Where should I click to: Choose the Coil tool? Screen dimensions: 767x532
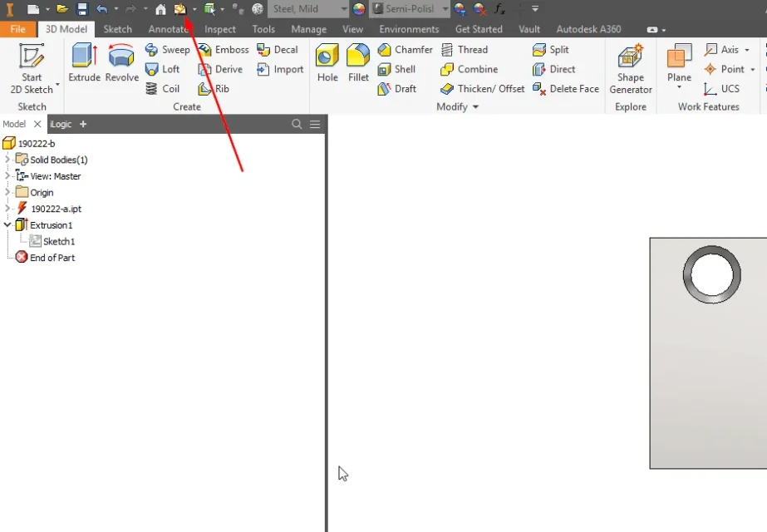pyautogui.click(x=162, y=89)
